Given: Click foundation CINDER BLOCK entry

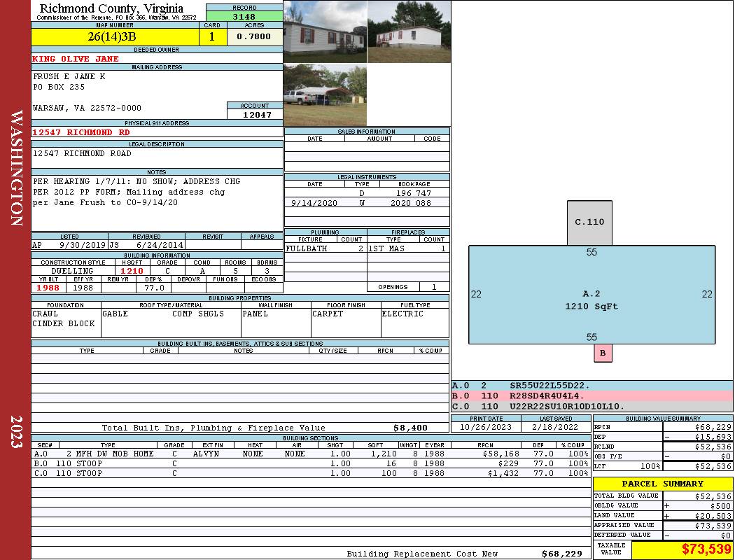Looking at the screenshot, I should 63,323.
